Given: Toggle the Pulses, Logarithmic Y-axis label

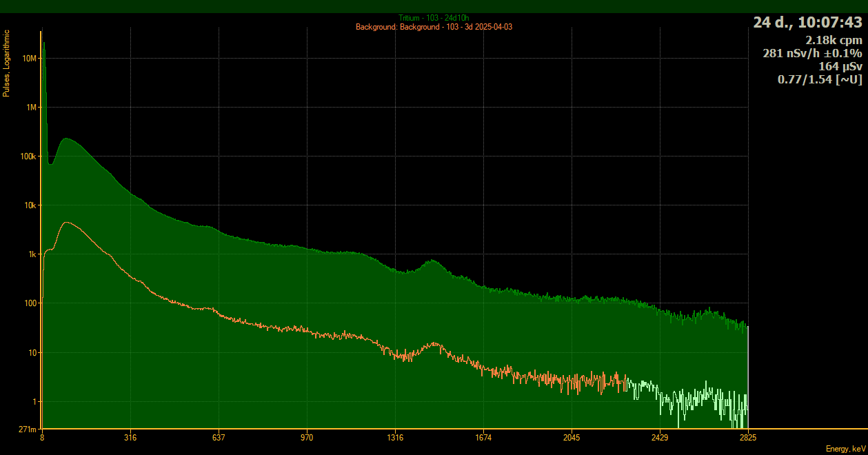Looking at the screenshot, I should point(6,63).
